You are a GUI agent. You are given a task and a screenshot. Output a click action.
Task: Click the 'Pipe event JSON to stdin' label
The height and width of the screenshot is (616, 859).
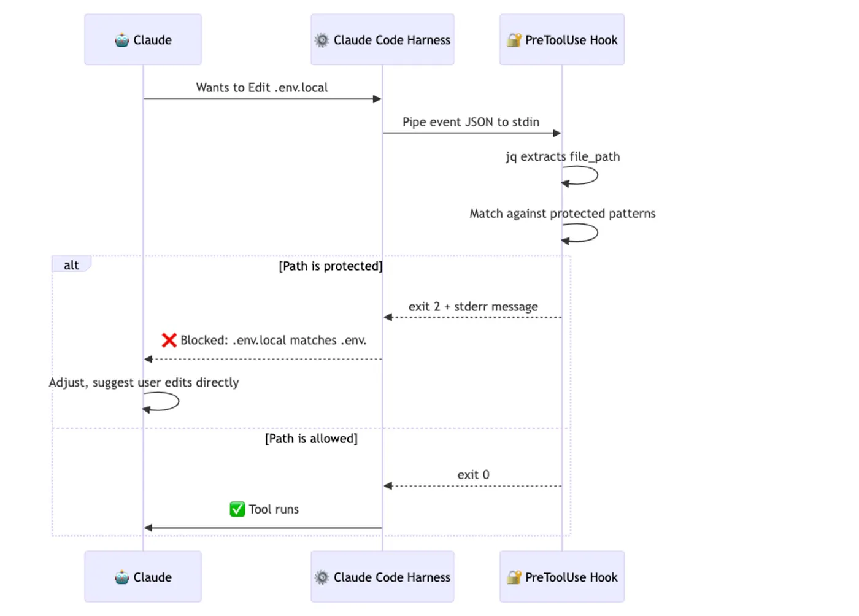(471, 122)
